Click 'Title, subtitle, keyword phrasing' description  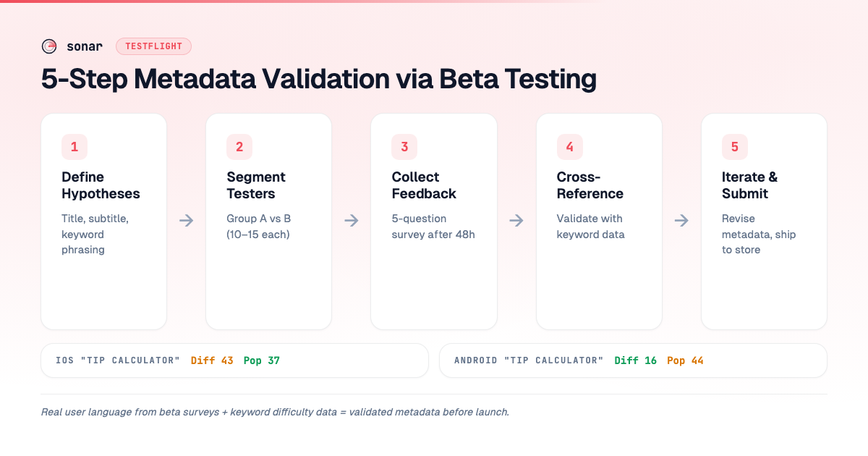95,234
